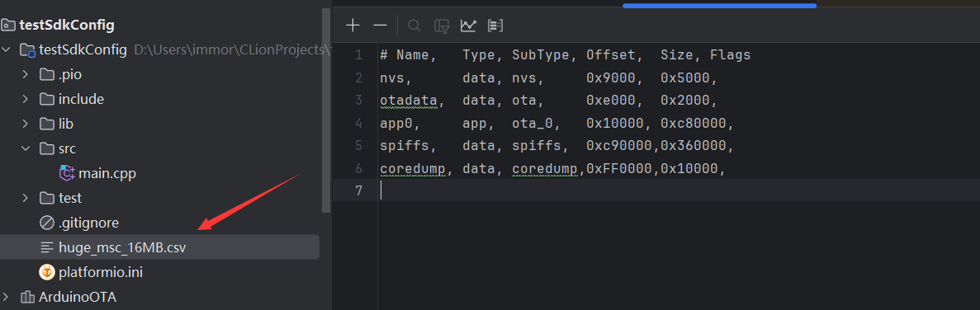This screenshot has width=980, height=310.
Task: Select the lib folder label
Action: click(66, 124)
